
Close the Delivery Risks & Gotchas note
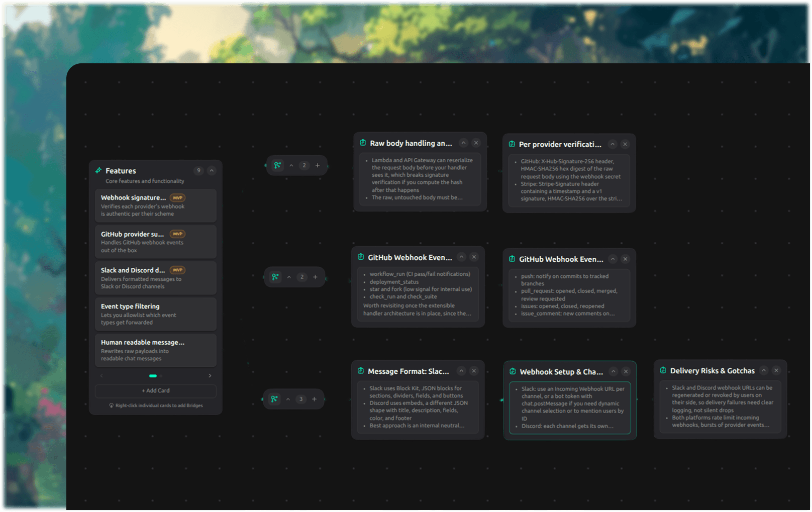pos(776,370)
